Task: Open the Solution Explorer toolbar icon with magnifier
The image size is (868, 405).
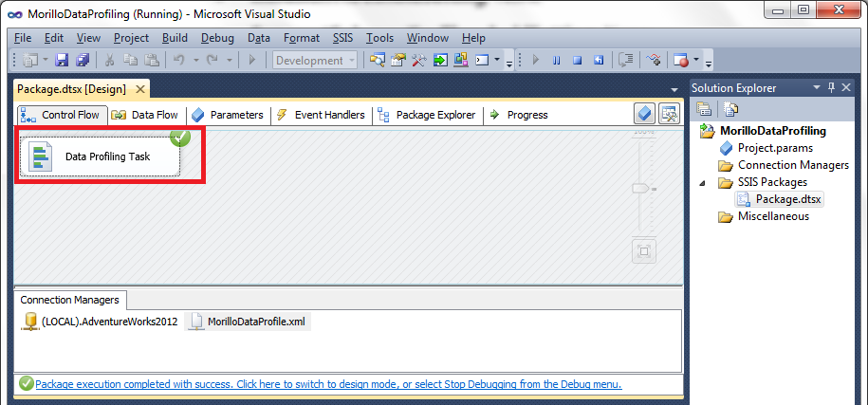Action: pos(378,61)
